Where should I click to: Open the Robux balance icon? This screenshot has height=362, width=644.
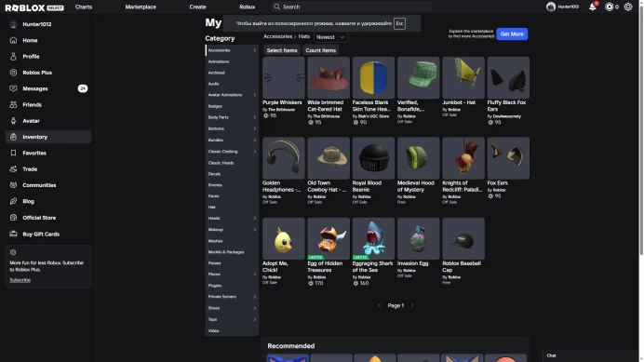click(x=609, y=7)
